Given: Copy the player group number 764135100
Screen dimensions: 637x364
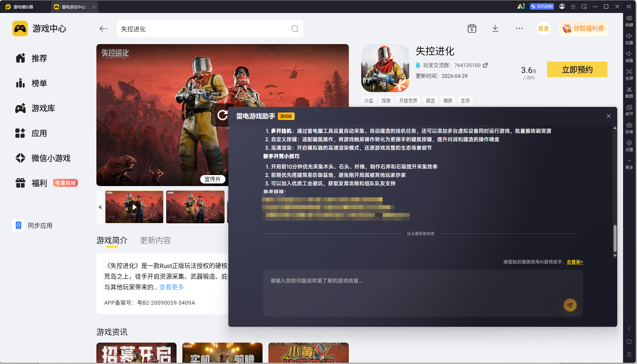Looking at the screenshot, I should click(x=485, y=65).
